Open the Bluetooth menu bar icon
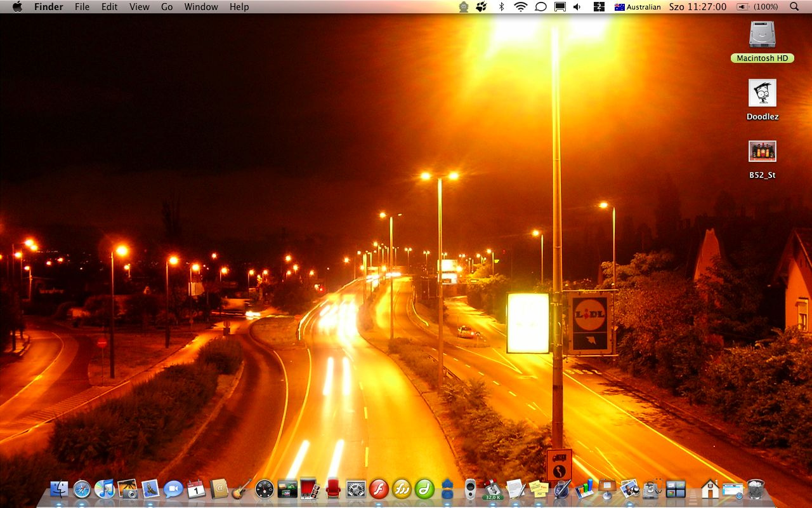Screen dimensions: 812x508 (x=501, y=7)
